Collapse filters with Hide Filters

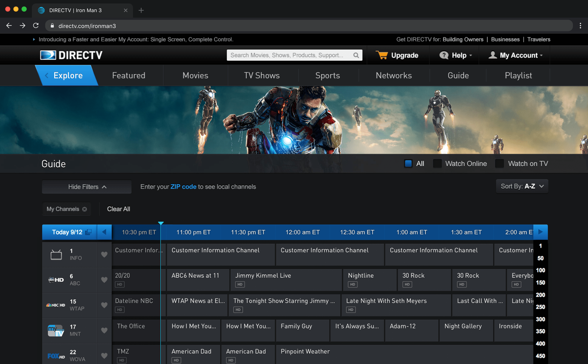click(87, 187)
